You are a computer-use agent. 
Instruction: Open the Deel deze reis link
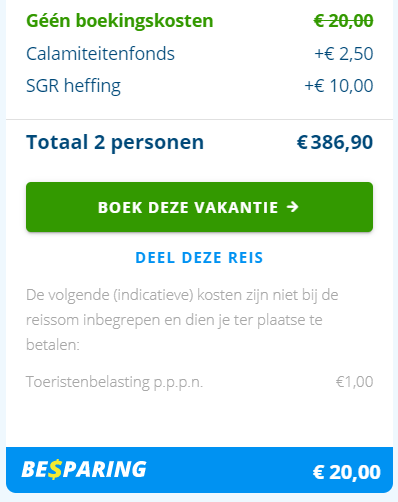[199, 258]
